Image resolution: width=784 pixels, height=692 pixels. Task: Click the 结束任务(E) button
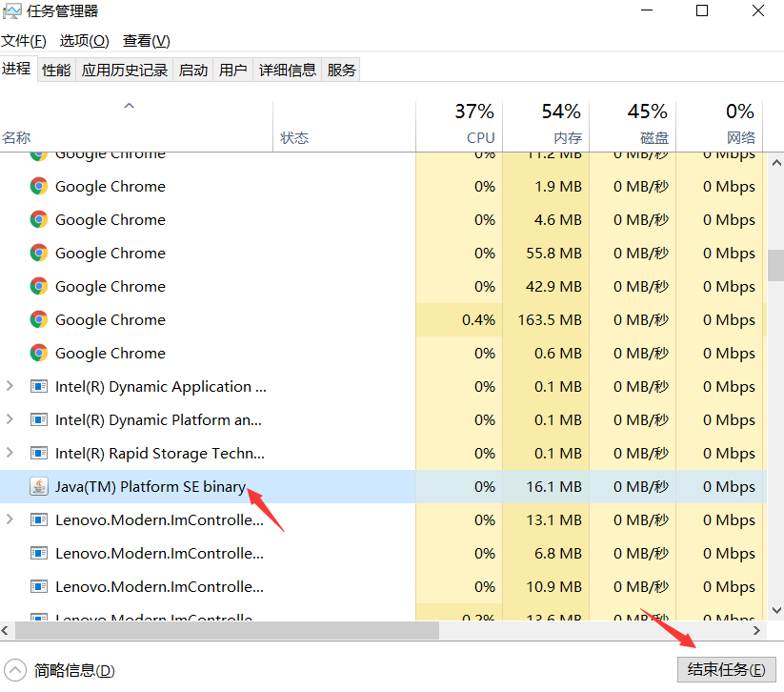tap(727, 669)
